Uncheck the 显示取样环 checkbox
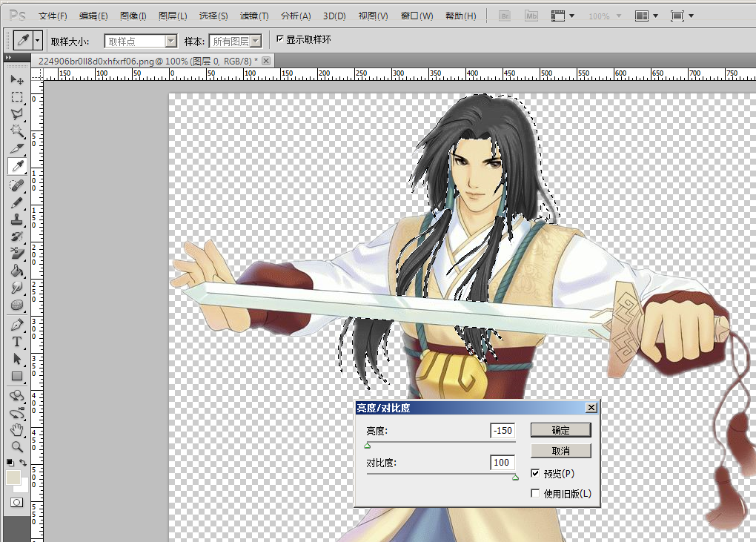This screenshot has width=756, height=542. [279, 39]
